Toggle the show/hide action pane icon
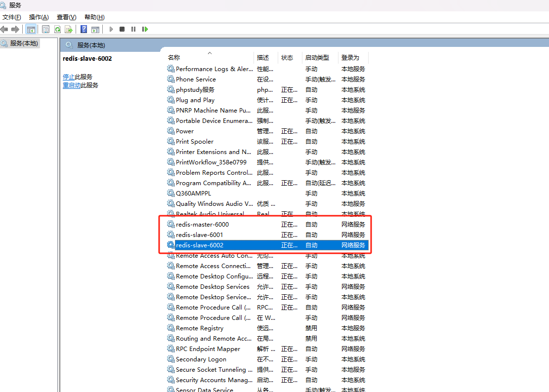Screen dimensions: 549x392 pyautogui.click(x=95, y=29)
